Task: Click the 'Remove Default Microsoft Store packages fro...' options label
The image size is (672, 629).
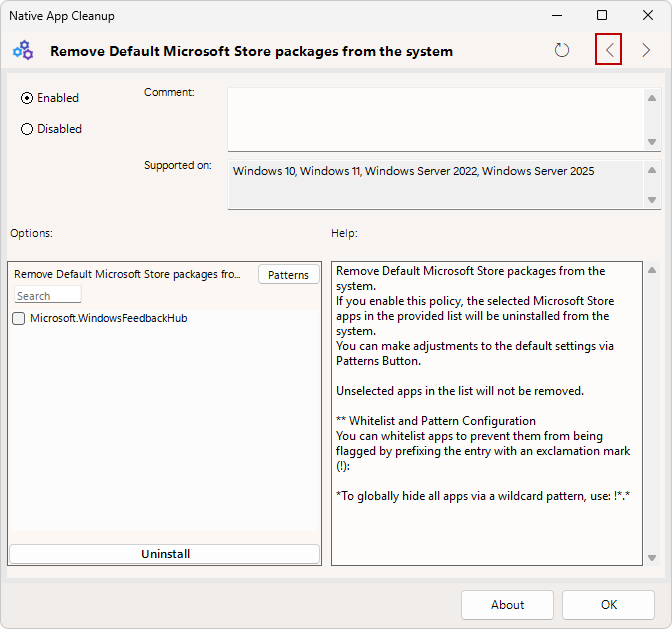Action: 127,274
